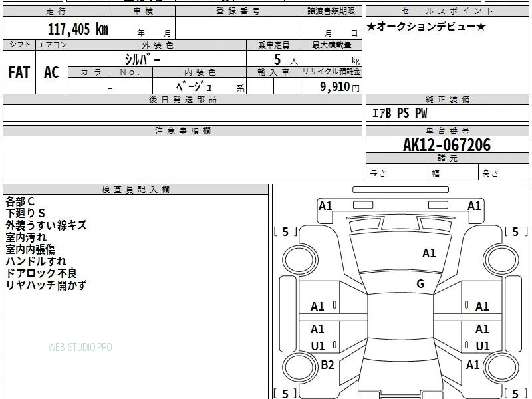Select the シフト header label
The image size is (532, 399).
(19, 45)
